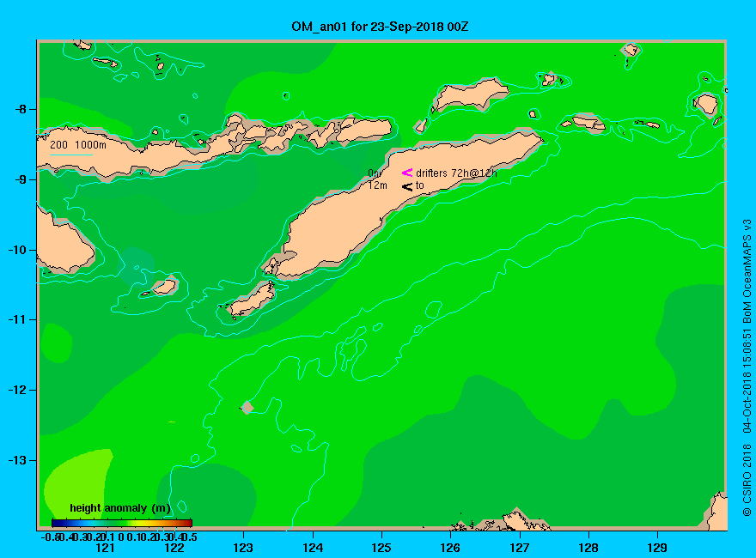The height and width of the screenshot is (558, 756).
Task: Click longitude tick label '129'
Action: click(x=657, y=548)
